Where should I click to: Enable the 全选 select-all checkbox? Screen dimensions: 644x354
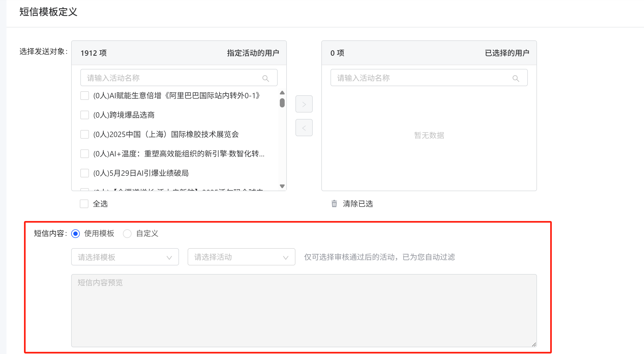point(84,204)
